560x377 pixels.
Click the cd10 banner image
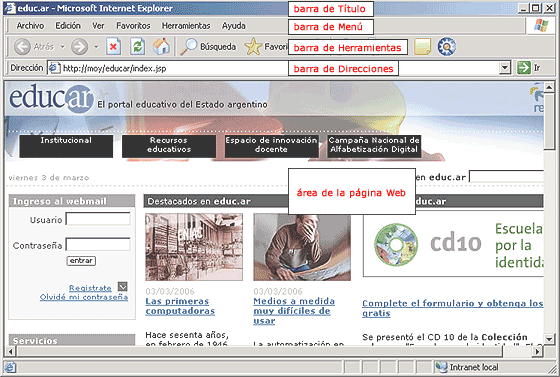(x=453, y=244)
